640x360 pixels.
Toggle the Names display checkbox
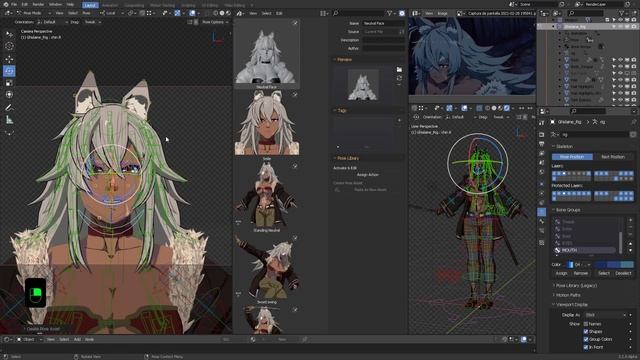(586, 324)
